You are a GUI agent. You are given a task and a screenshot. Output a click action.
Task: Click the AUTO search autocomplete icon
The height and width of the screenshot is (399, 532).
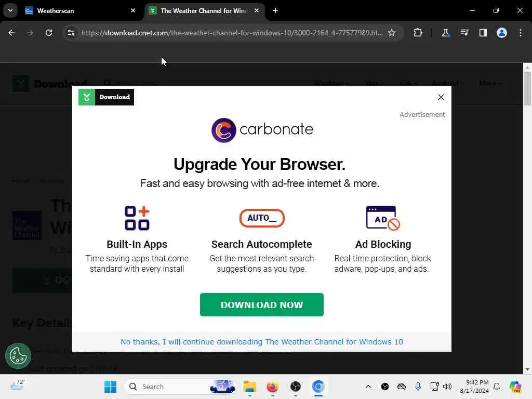tap(262, 218)
